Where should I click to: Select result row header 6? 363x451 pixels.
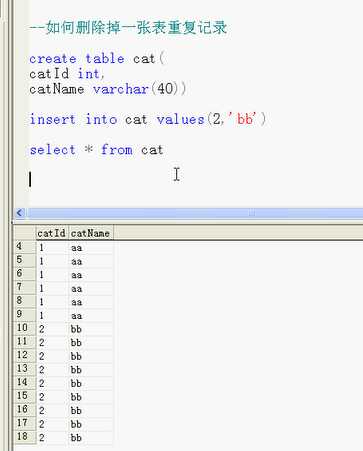pyautogui.click(x=24, y=274)
